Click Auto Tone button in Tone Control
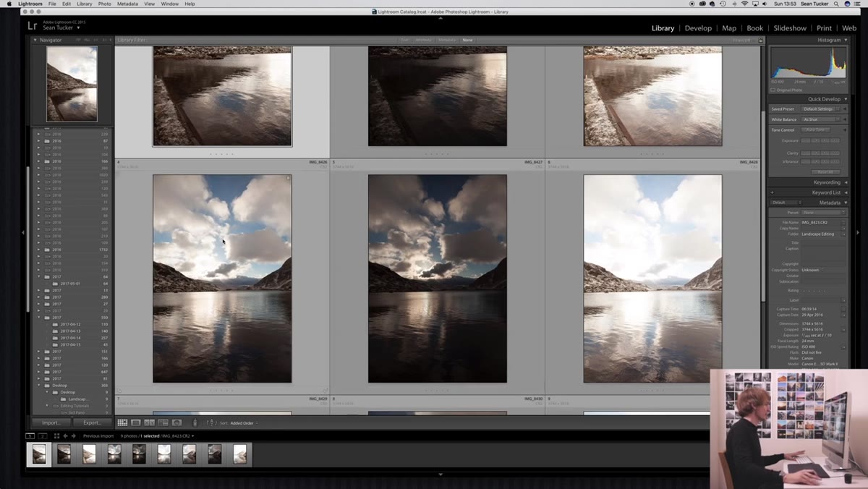This screenshot has width=868, height=489. click(815, 129)
